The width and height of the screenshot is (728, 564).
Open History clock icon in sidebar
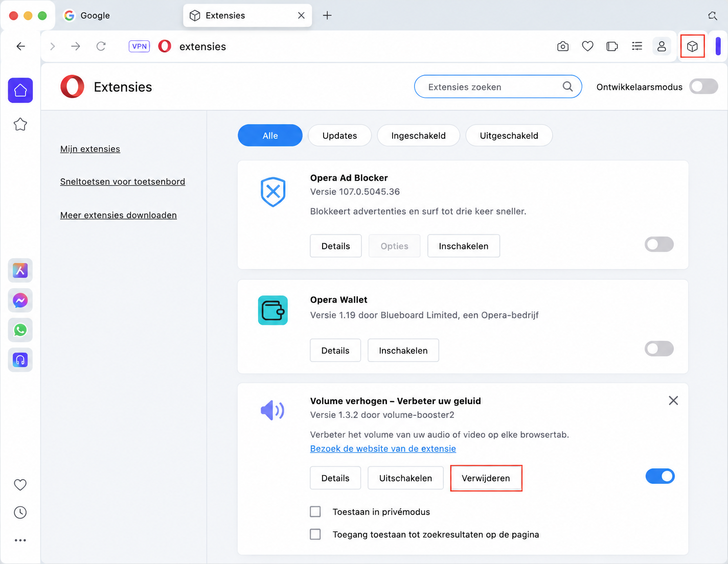20,512
